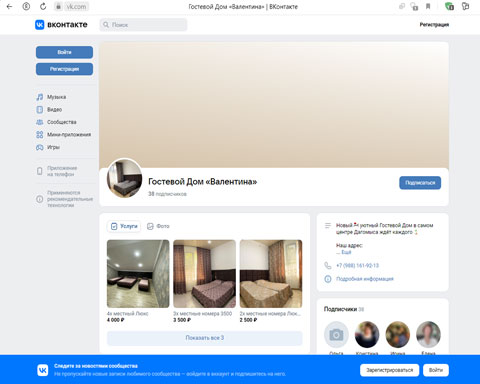Click the price 2 500 ₽
480x384 pixels.
click(x=248, y=320)
